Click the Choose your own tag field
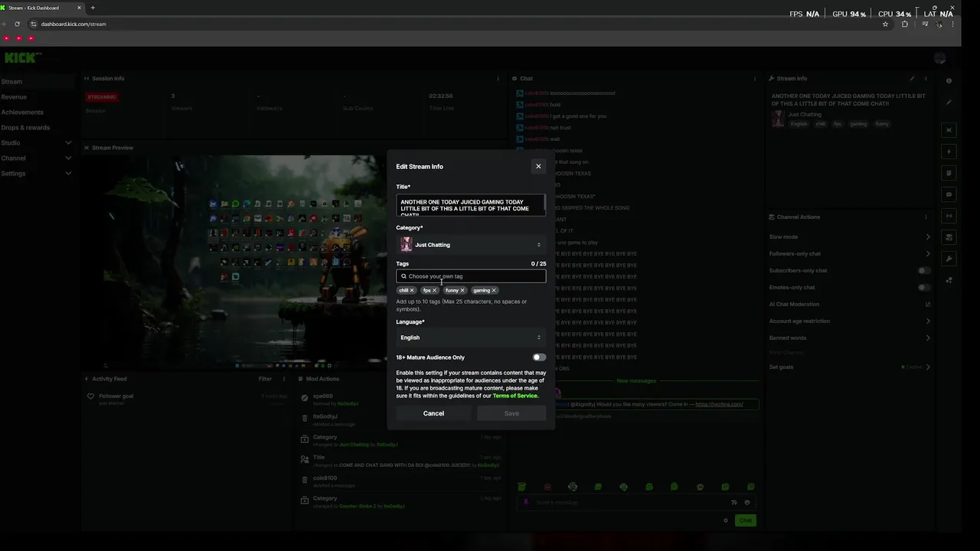The height and width of the screenshot is (551, 980). 471,276
